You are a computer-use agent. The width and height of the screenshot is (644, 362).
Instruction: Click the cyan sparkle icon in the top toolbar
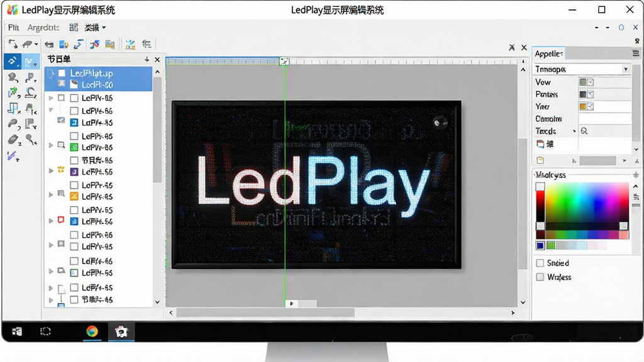[x=130, y=44]
